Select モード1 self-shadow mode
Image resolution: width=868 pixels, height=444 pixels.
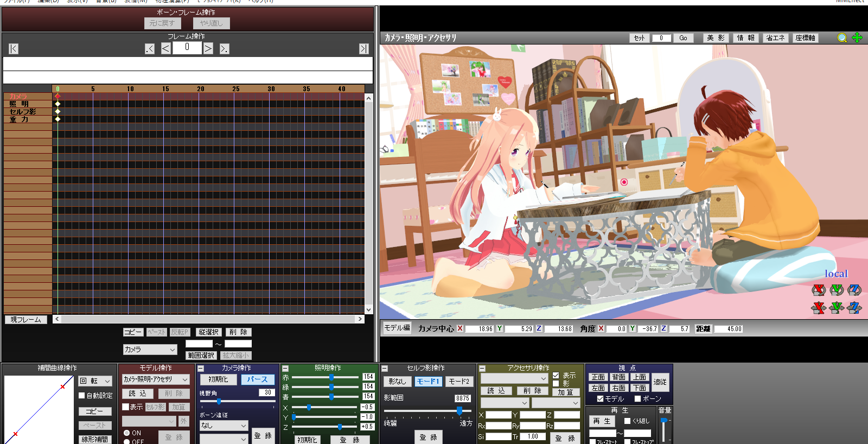coord(428,382)
